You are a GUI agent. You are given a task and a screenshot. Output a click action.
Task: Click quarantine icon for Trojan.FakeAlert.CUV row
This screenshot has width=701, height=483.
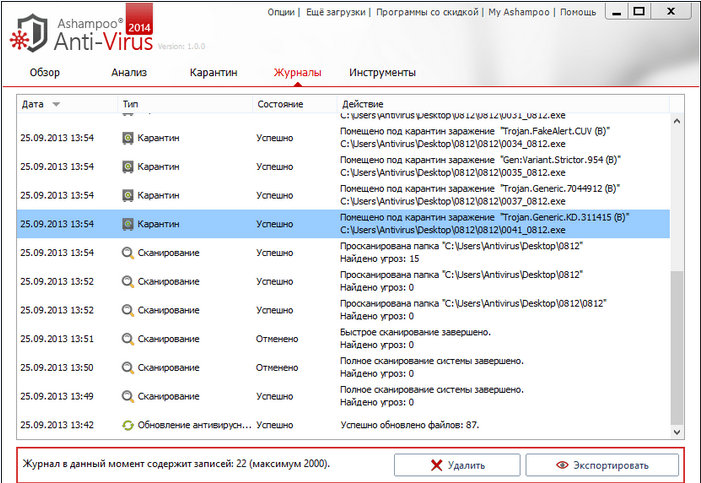(128, 138)
